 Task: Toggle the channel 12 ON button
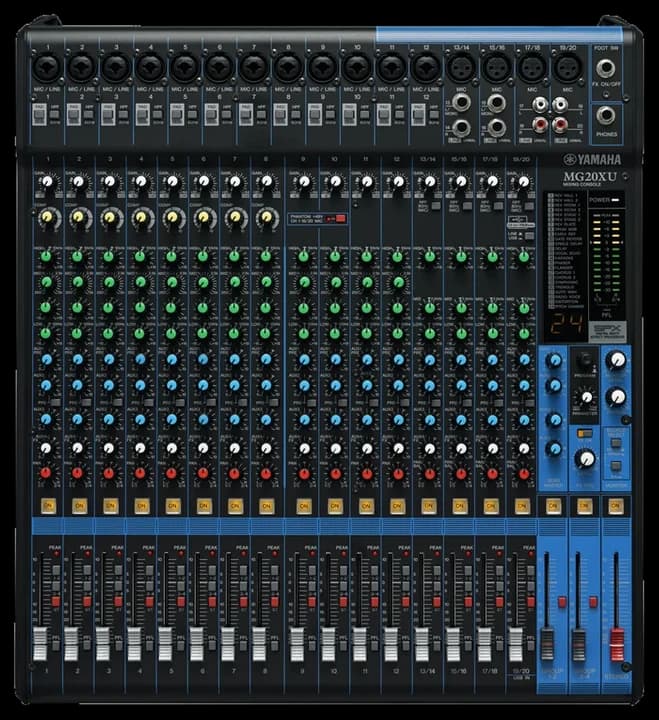(397, 506)
